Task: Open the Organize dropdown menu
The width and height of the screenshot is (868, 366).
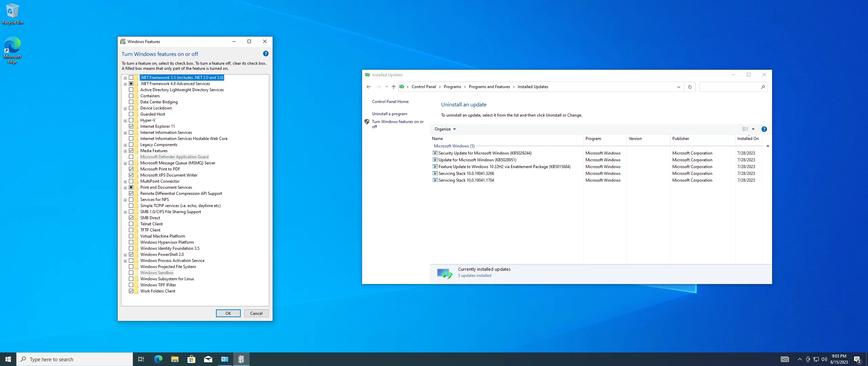Action: (x=445, y=129)
